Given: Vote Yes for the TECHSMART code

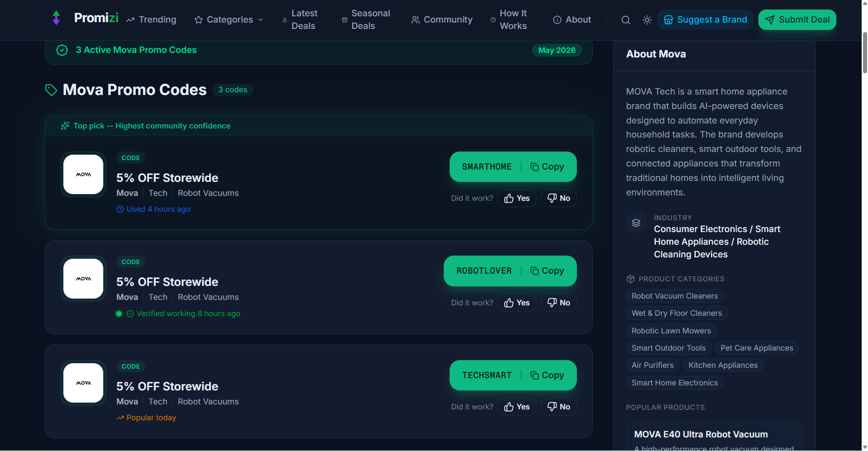Looking at the screenshot, I should point(517,407).
